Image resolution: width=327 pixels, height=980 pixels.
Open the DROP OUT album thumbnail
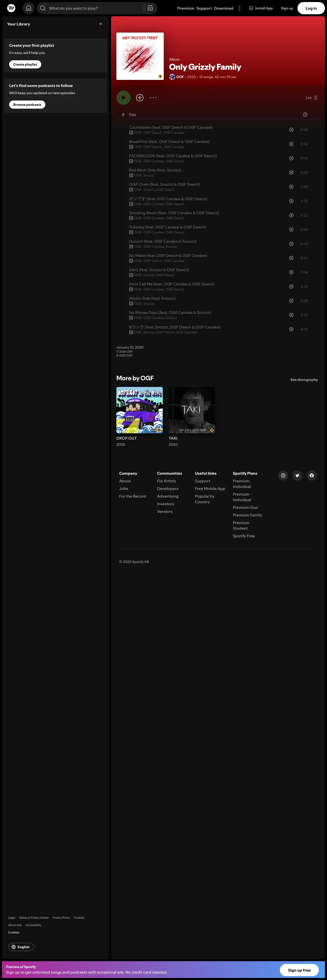pos(139,410)
